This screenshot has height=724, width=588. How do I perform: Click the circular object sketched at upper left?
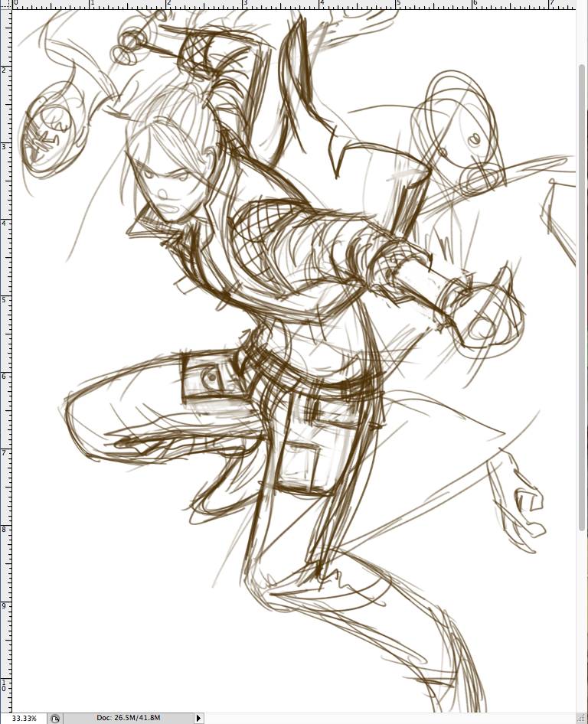point(50,126)
